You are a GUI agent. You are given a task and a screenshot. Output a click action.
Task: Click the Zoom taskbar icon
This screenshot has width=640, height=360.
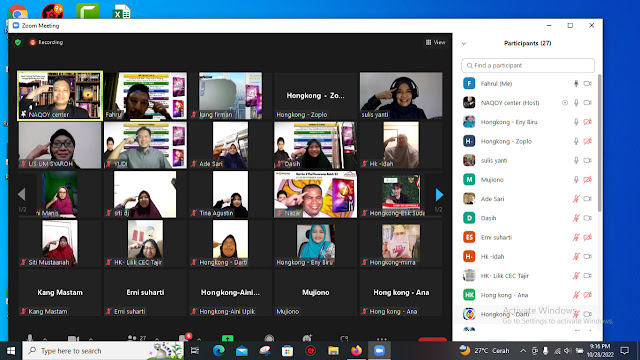pyautogui.click(x=379, y=351)
